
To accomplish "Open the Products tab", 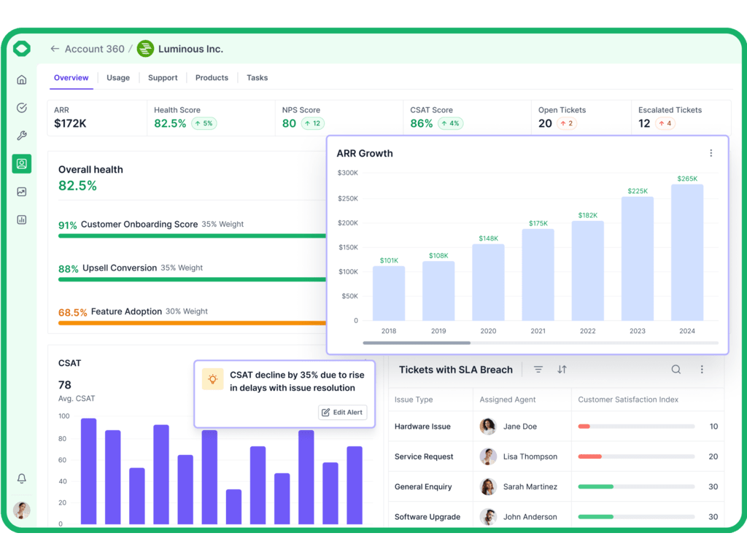I will pos(212,78).
